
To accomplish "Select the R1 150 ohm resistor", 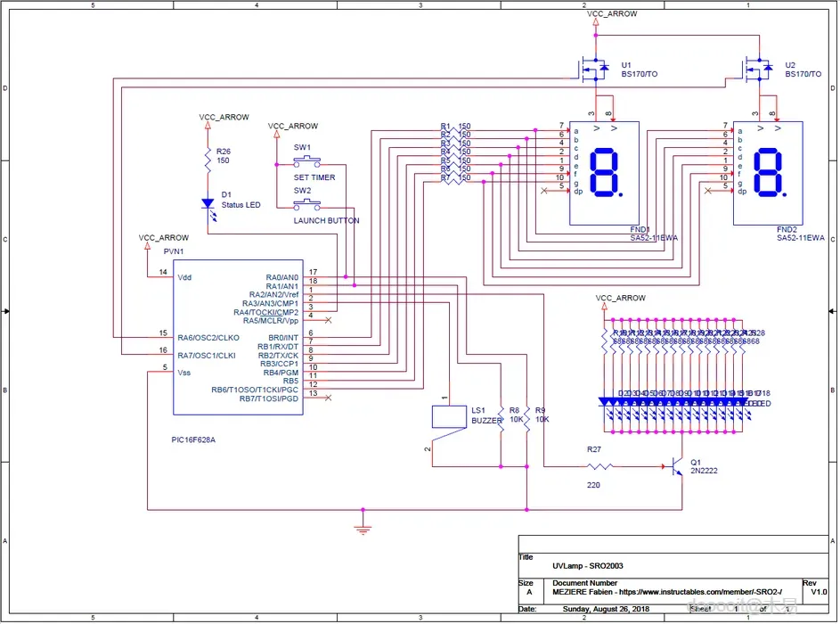I will (x=454, y=129).
